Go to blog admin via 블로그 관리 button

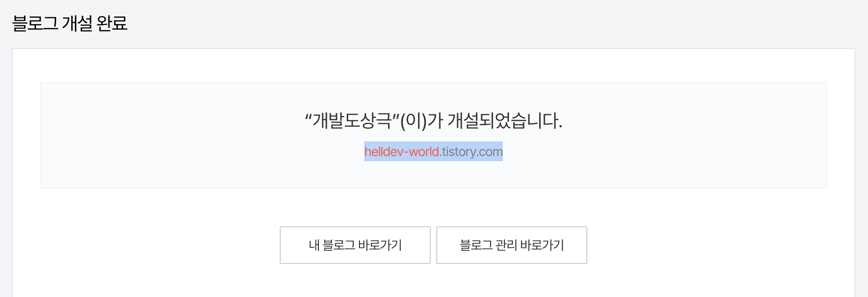click(x=512, y=245)
